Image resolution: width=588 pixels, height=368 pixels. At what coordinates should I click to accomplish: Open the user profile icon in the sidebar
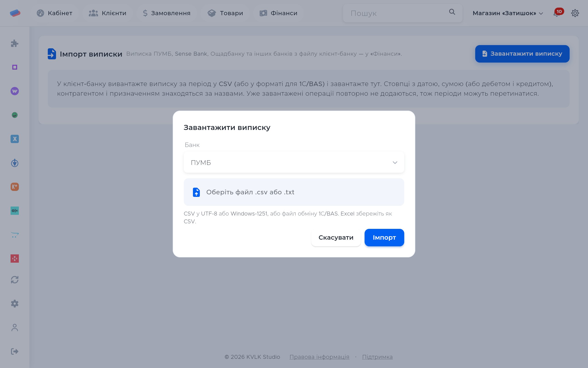14,327
